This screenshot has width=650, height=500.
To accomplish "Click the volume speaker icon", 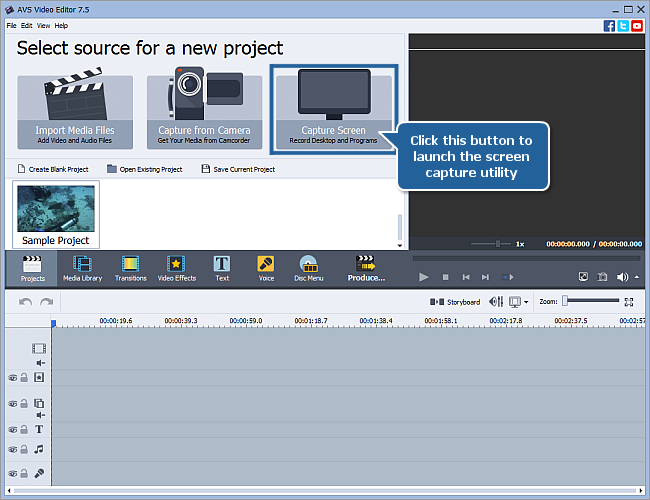I will pyautogui.click(x=622, y=277).
